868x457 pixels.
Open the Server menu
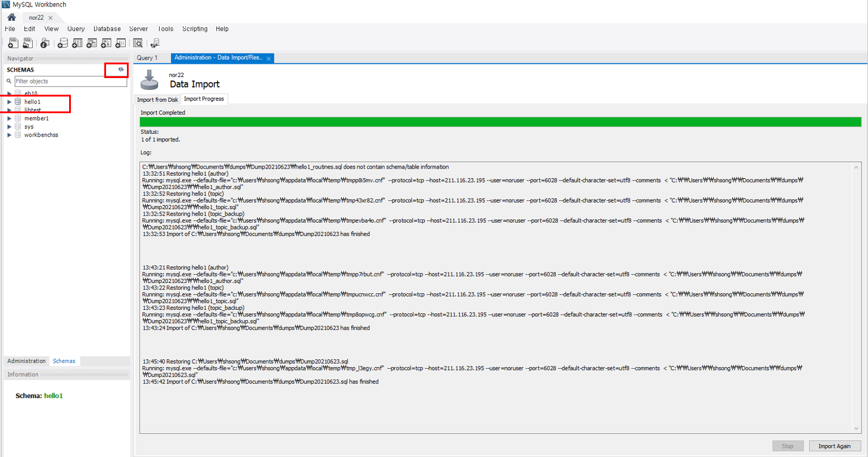tap(138, 29)
